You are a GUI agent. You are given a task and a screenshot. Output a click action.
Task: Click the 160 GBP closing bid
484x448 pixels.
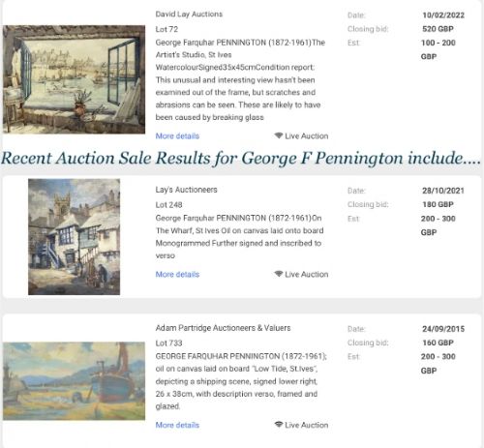coord(438,343)
